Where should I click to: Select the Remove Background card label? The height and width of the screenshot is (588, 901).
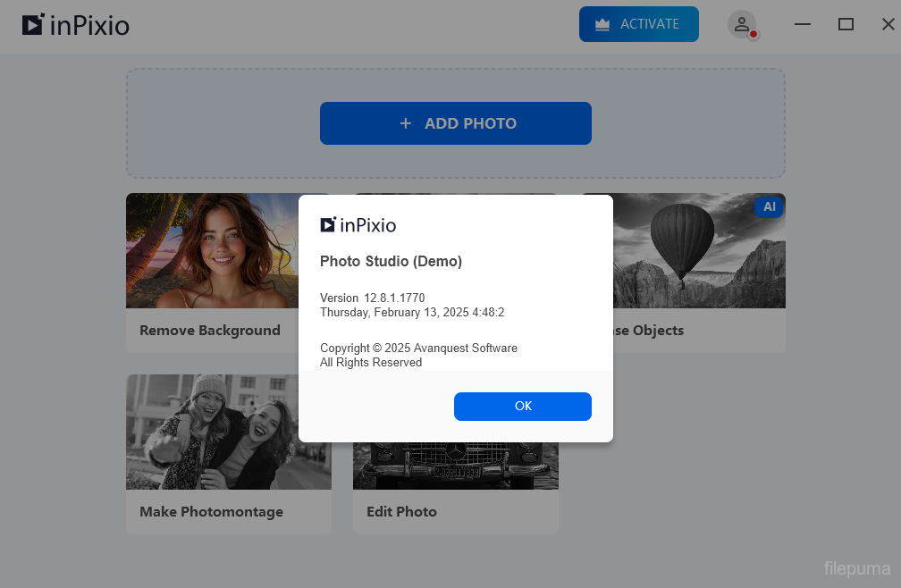coord(210,331)
